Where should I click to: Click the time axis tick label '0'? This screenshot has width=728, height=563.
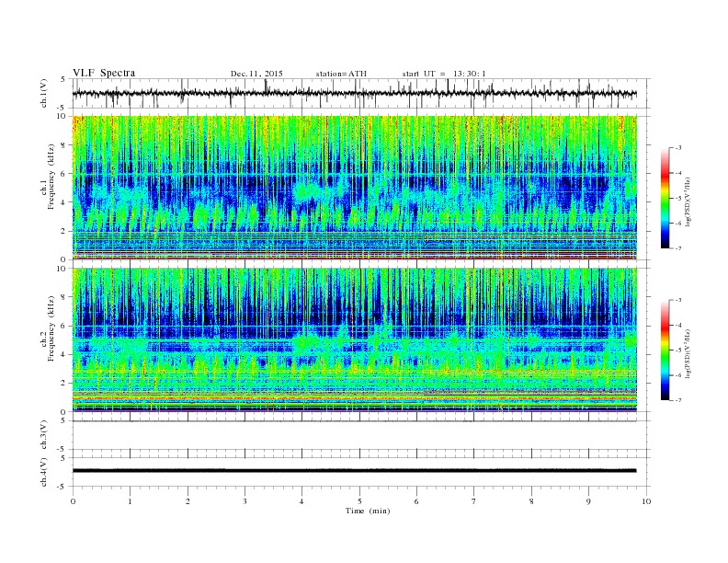click(x=73, y=501)
